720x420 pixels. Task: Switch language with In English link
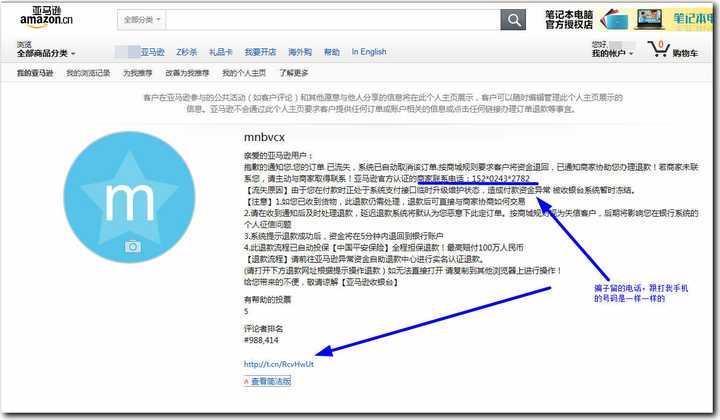pos(369,52)
